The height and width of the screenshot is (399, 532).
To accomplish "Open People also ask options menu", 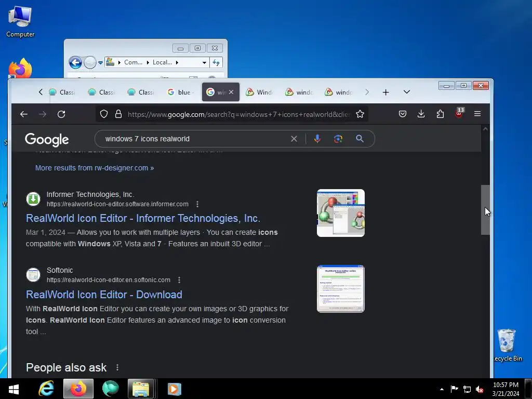I will [117, 367].
